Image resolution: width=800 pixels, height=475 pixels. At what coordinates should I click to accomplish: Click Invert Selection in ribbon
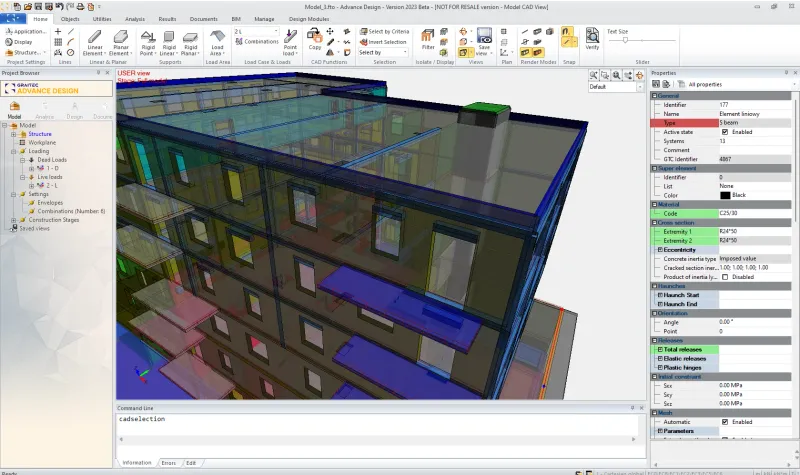point(383,42)
